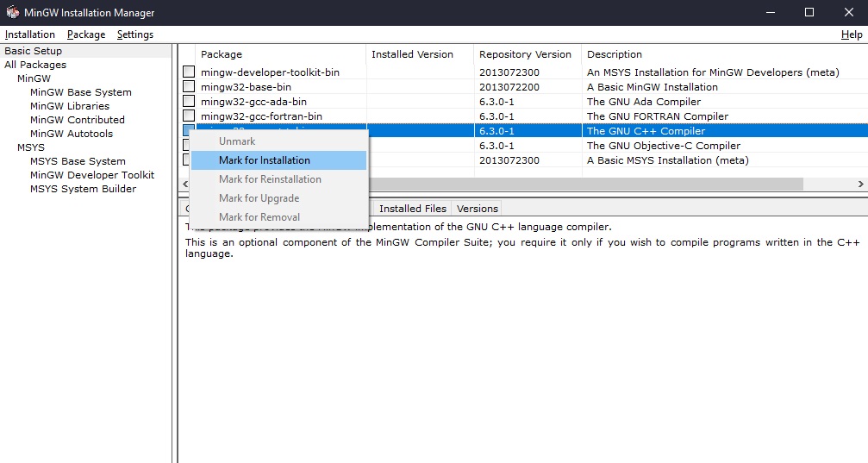868x463 pixels.
Task: Select MinGW Autotools
Action: pyautogui.click(x=72, y=134)
